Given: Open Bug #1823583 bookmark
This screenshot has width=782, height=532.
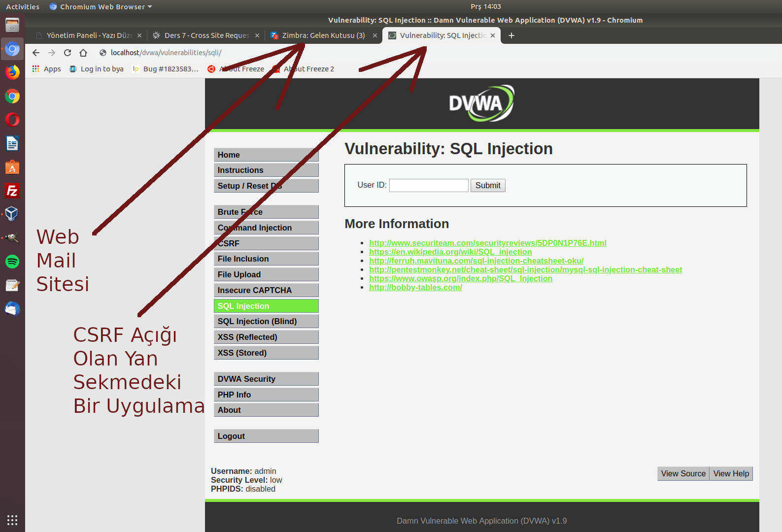Looking at the screenshot, I should (166, 69).
